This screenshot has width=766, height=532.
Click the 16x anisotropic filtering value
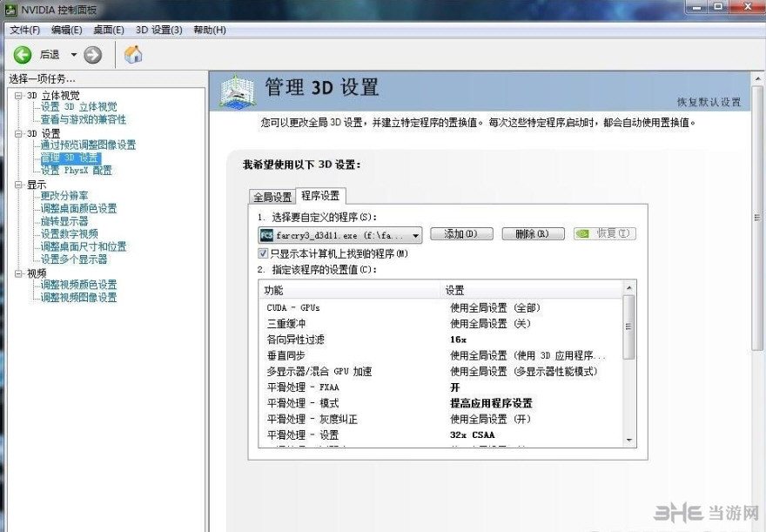458,340
